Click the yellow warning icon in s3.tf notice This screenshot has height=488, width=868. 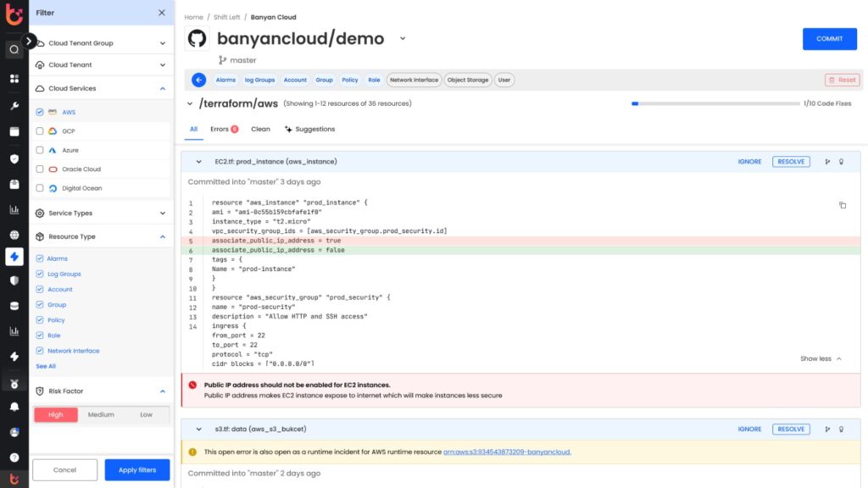tap(192, 452)
